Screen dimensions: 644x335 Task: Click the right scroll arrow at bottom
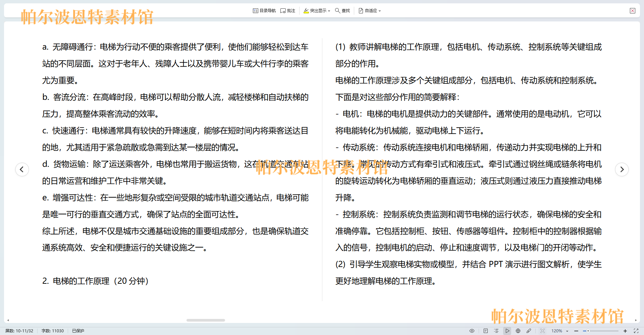[636, 320]
